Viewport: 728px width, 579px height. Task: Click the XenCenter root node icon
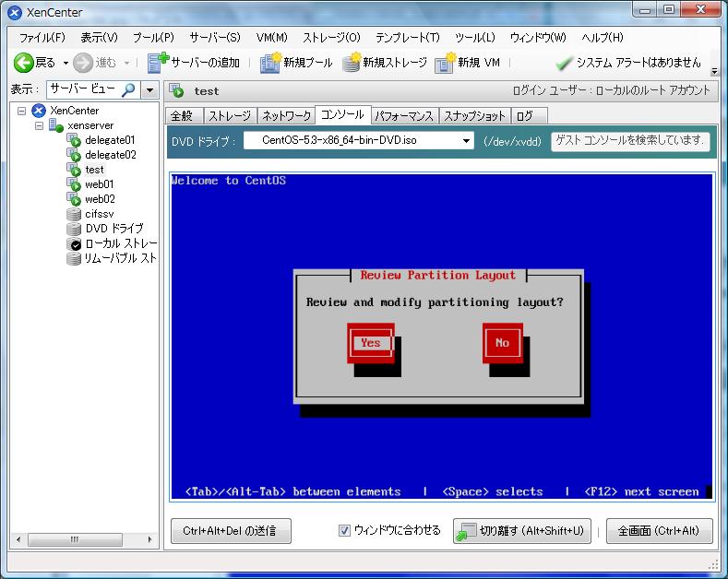39,111
